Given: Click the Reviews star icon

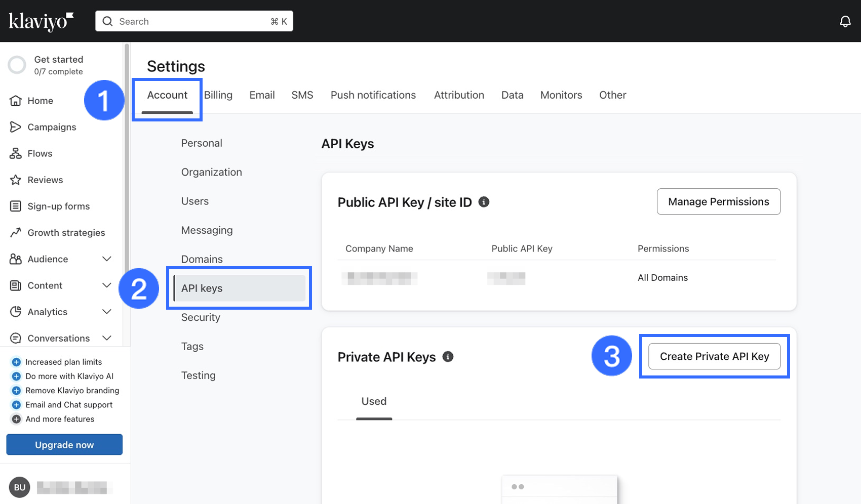Looking at the screenshot, I should coord(16,180).
